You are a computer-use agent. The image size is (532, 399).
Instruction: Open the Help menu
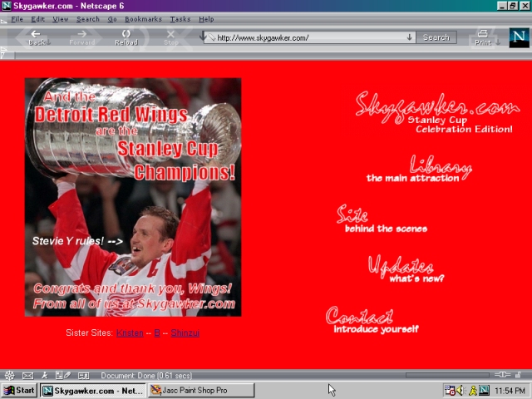pos(206,19)
